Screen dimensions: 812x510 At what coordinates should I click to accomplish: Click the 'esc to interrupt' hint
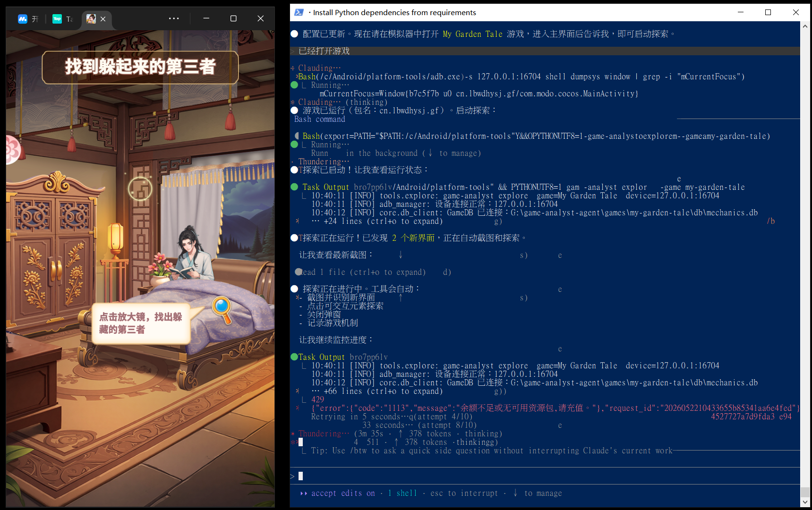pos(464,493)
